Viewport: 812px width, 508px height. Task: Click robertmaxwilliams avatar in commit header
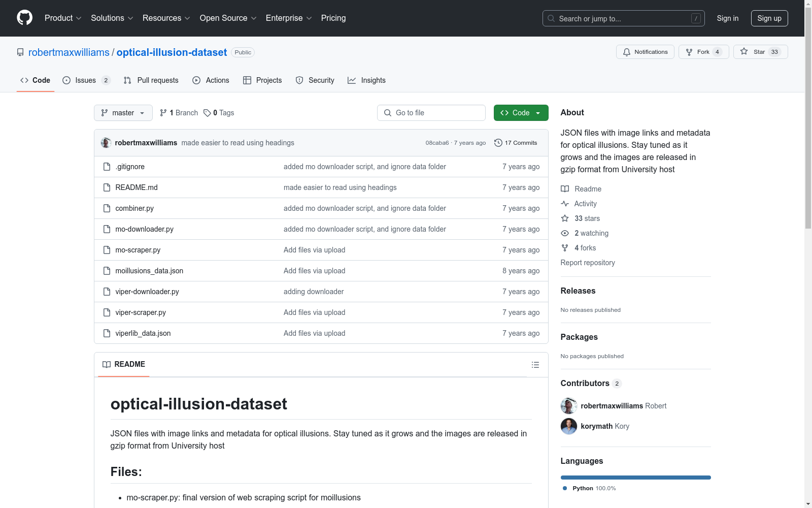106,143
